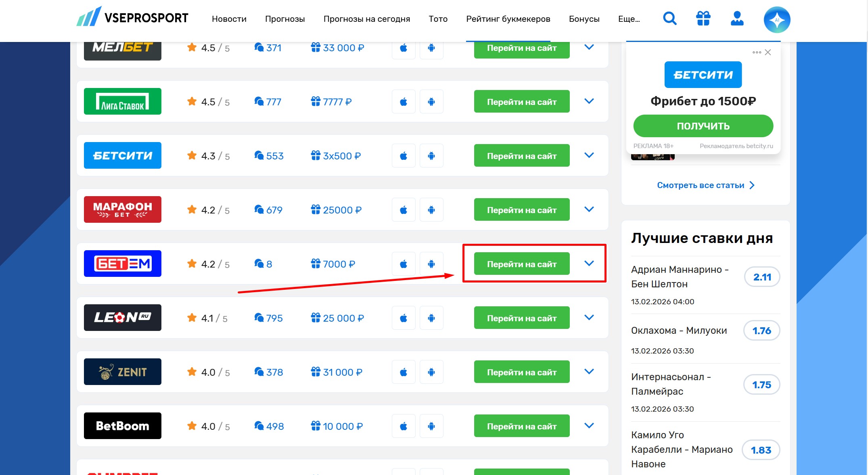Image resolution: width=868 pixels, height=475 pixels.
Task: Click Перейти на сайт for Leon
Action: coord(521,318)
